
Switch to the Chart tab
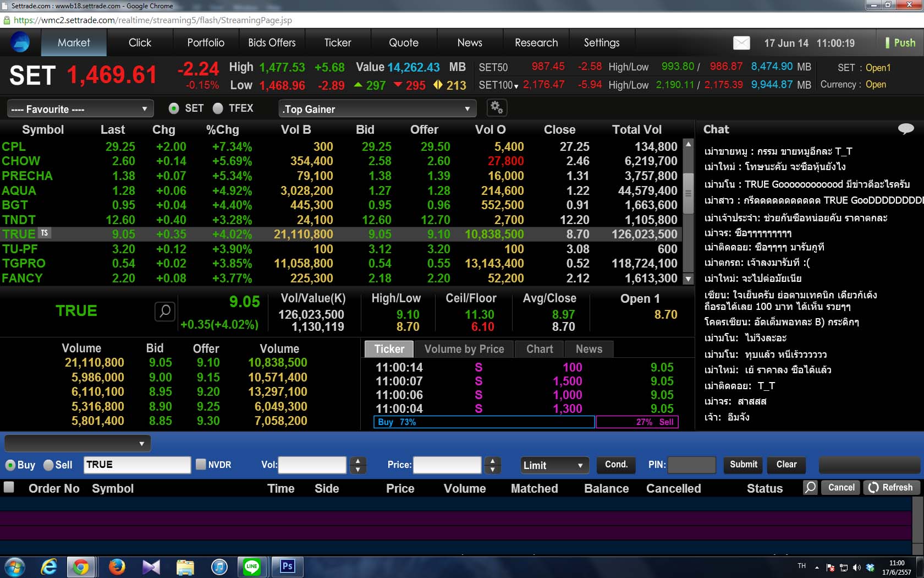coord(540,349)
